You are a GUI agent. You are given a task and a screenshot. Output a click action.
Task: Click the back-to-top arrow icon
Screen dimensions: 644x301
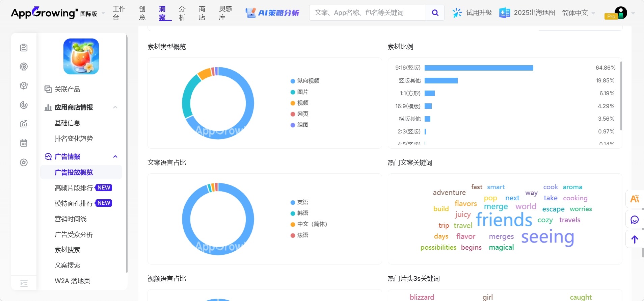pos(635,240)
